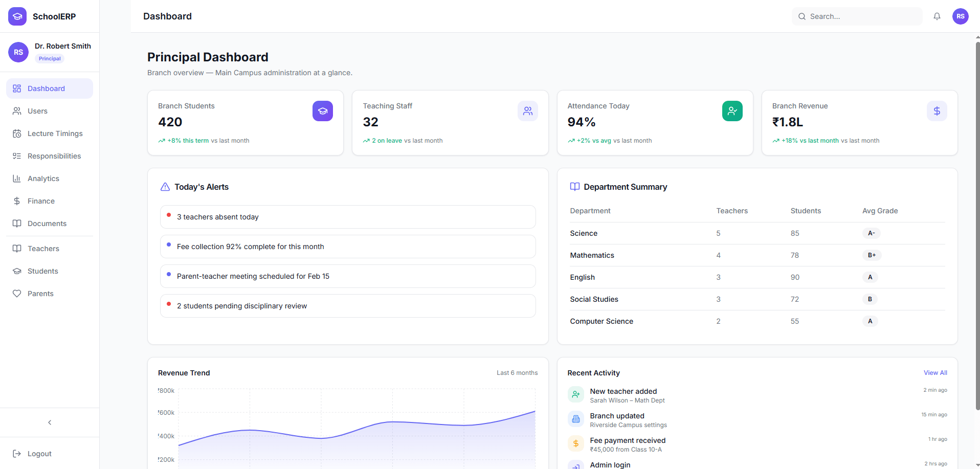The image size is (980, 469).
Task: Click the Fee payment received dollar icon
Action: pyautogui.click(x=576, y=443)
